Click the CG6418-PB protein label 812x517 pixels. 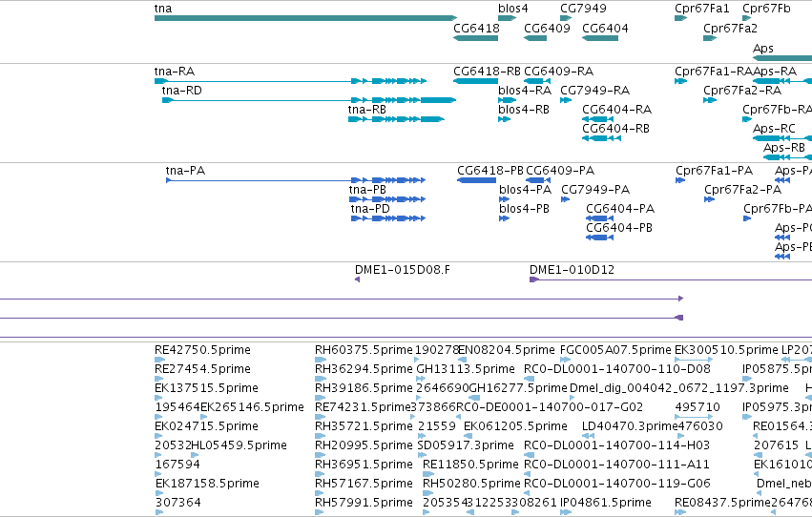click(489, 171)
